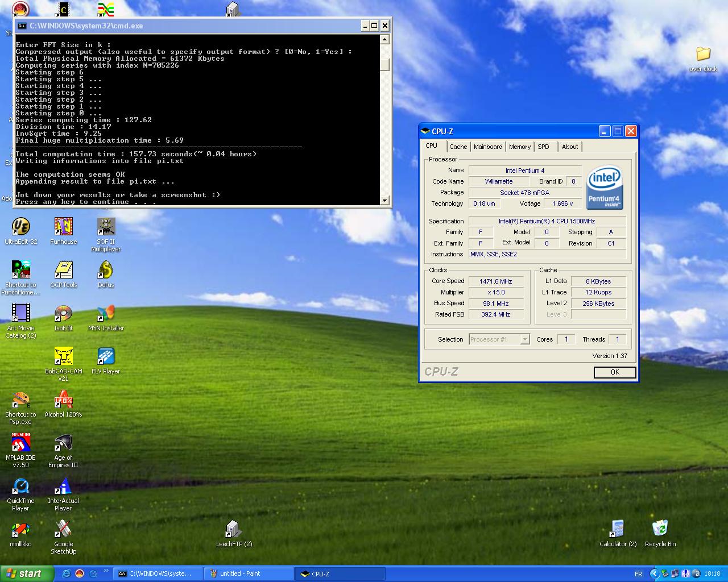Click network connection tray icon
The image size is (728, 582).
point(675,573)
